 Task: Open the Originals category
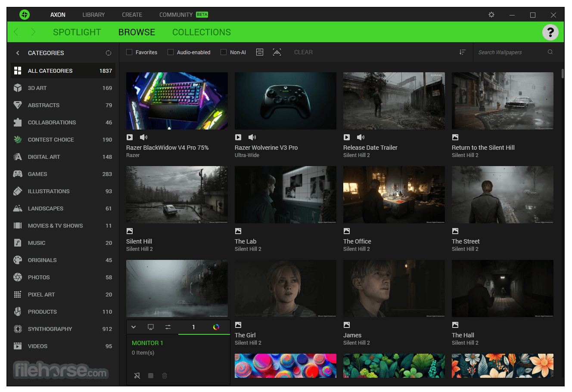pos(63,260)
